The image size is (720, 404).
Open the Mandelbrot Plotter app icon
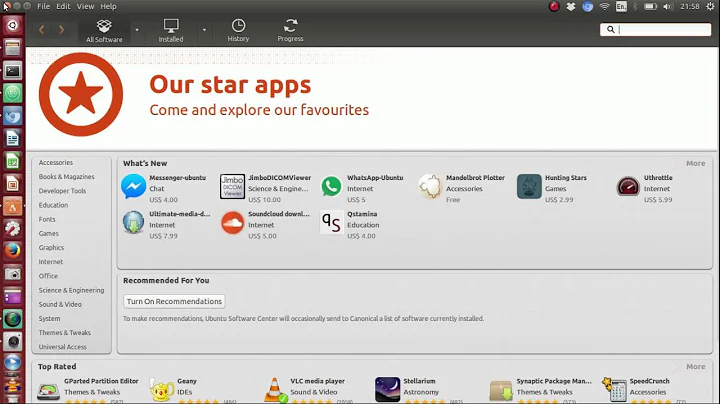point(430,186)
